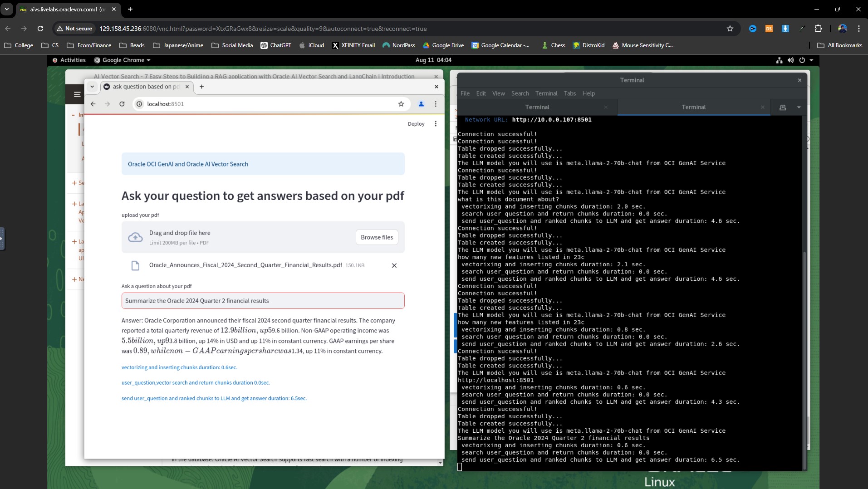The height and width of the screenshot is (489, 868).
Task: Open the Chess bookmark
Action: click(553, 45)
